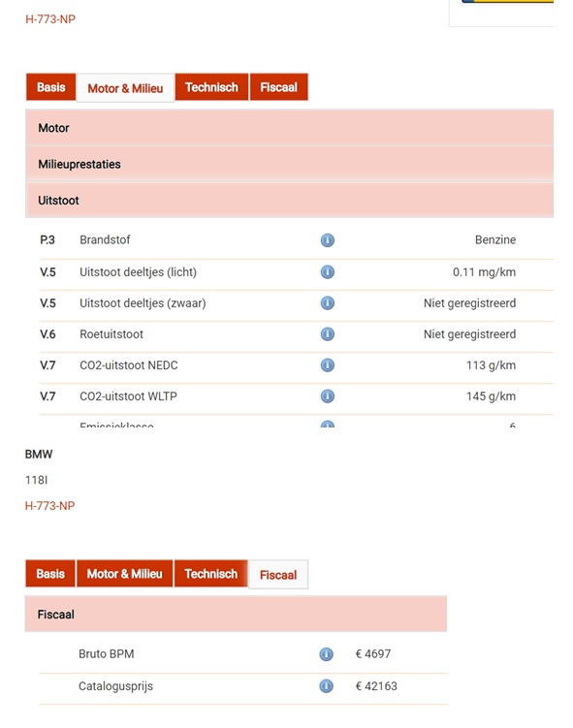This screenshot has height=728, width=573.
Task: Click the Brandstof row label
Action: [105, 239]
